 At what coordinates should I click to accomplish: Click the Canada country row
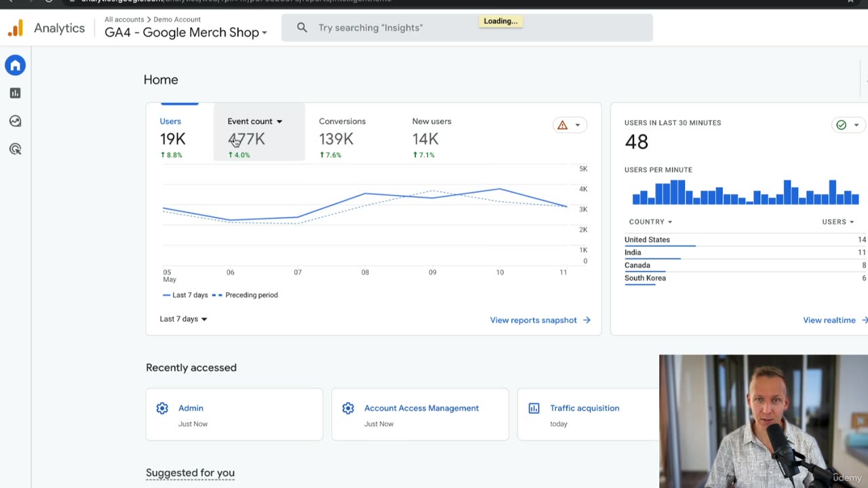[745, 266]
